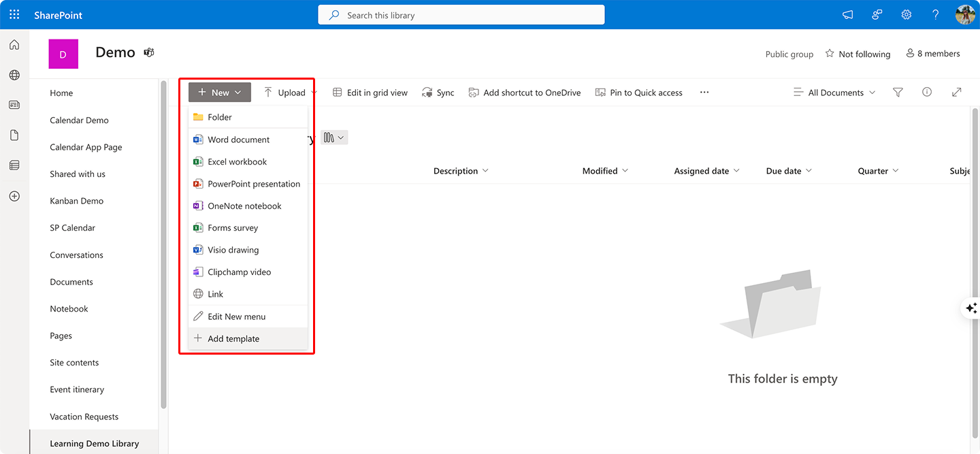The image size is (980, 454).
Task: Open the library details info icon
Action: [927, 92]
